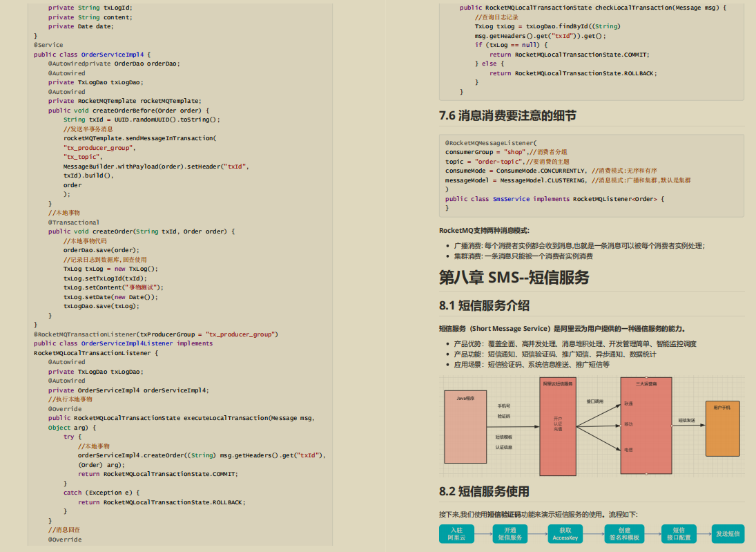The height and width of the screenshot is (552, 756).
Task: Click the "获取 AccessKey" flow step box
Action: 565,533
